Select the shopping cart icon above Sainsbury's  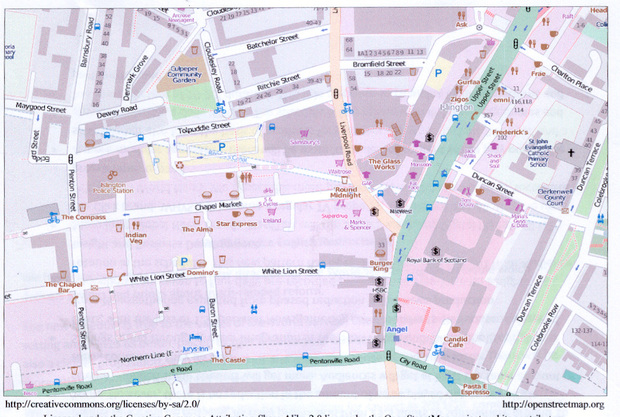(x=304, y=133)
